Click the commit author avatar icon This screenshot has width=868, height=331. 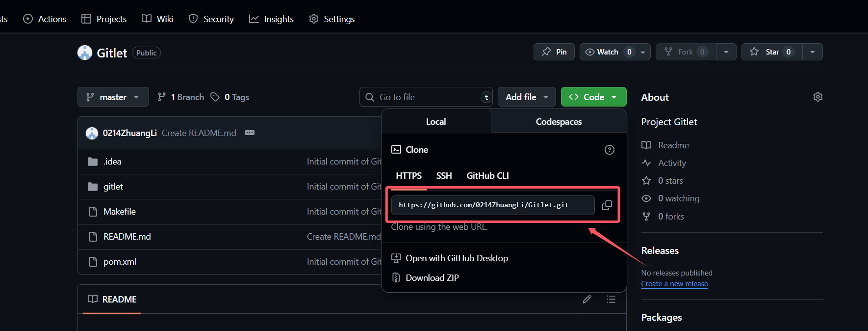[92, 133]
